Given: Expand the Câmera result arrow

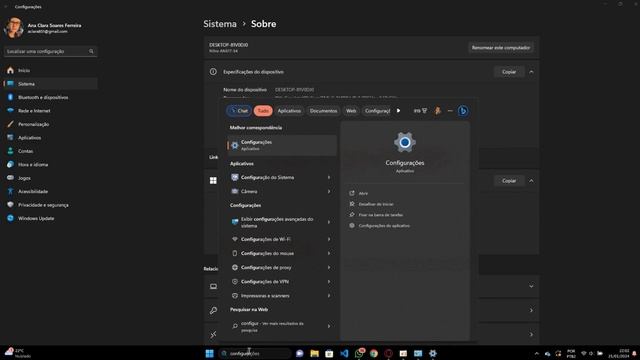Looking at the screenshot, I should (x=329, y=191).
